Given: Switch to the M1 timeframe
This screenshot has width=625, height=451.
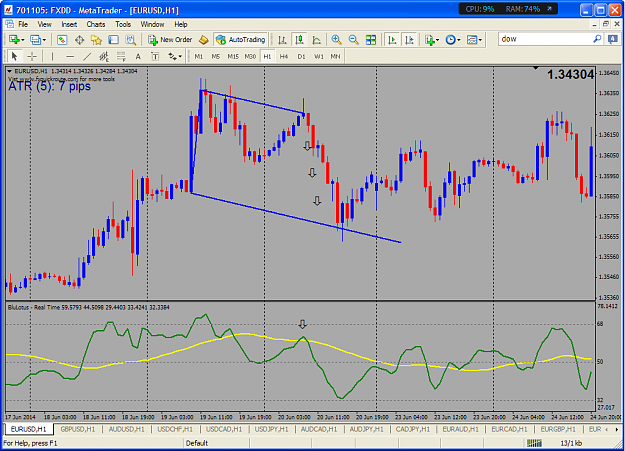Looking at the screenshot, I should tap(199, 56).
